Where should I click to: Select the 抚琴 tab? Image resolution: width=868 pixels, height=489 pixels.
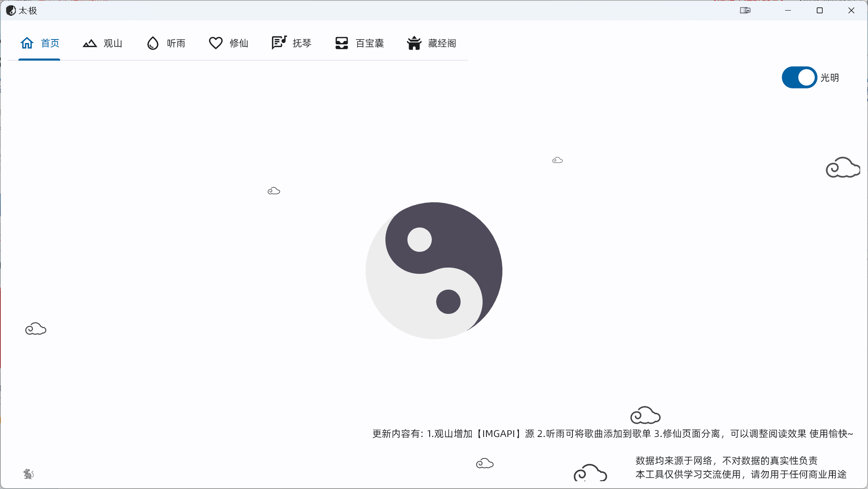292,43
